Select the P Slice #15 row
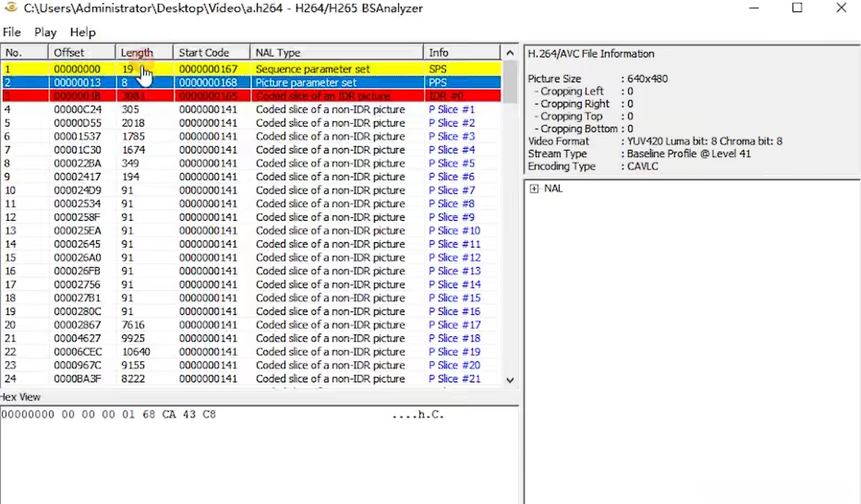This screenshot has width=861, height=504. coord(251,298)
